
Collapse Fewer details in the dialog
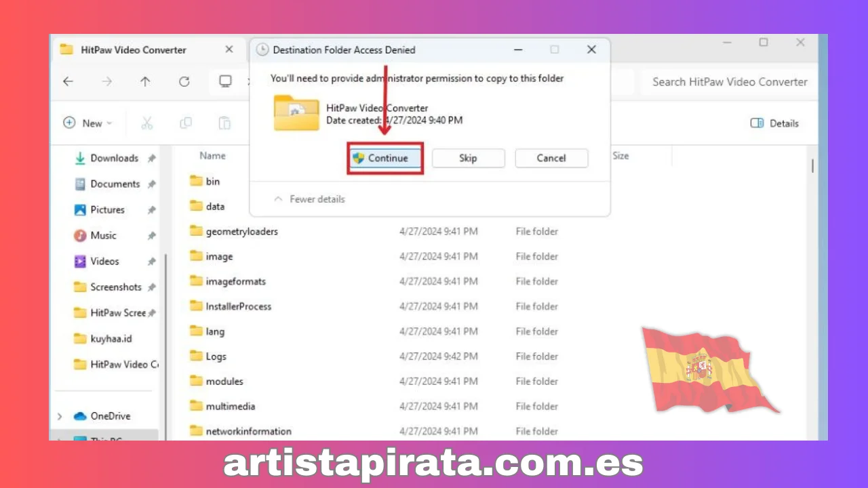(309, 199)
